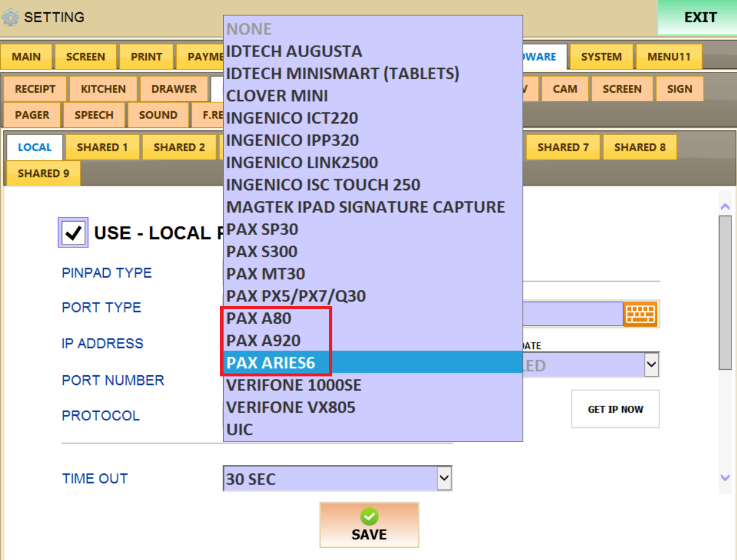
Task: Pick INGENICO LINK2500 in the list
Action: 373,163
